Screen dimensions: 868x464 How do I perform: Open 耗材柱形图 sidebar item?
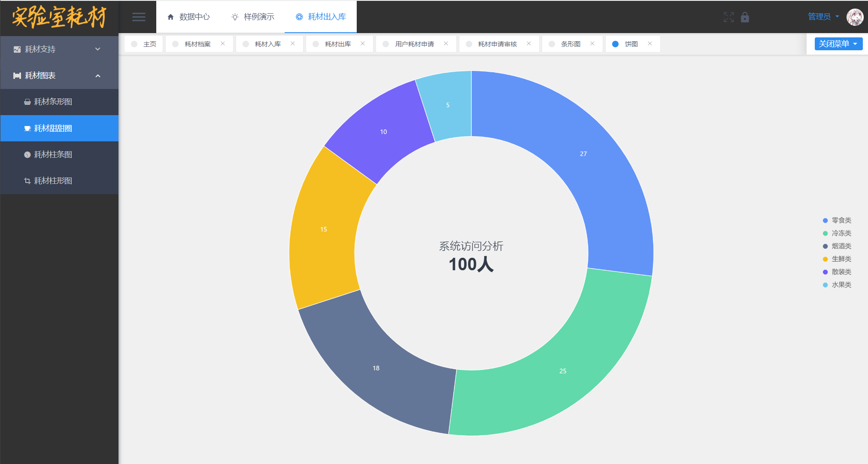click(53, 181)
